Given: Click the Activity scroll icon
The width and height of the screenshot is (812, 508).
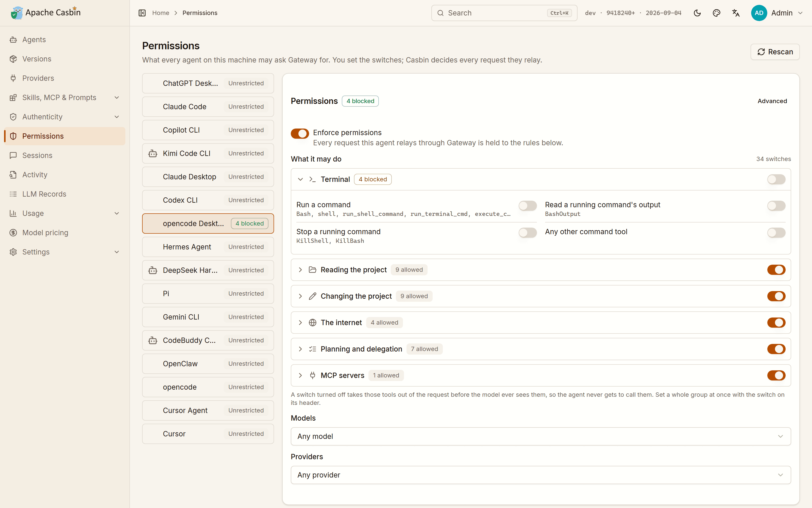Looking at the screenshot, I should tap(13, 175).
